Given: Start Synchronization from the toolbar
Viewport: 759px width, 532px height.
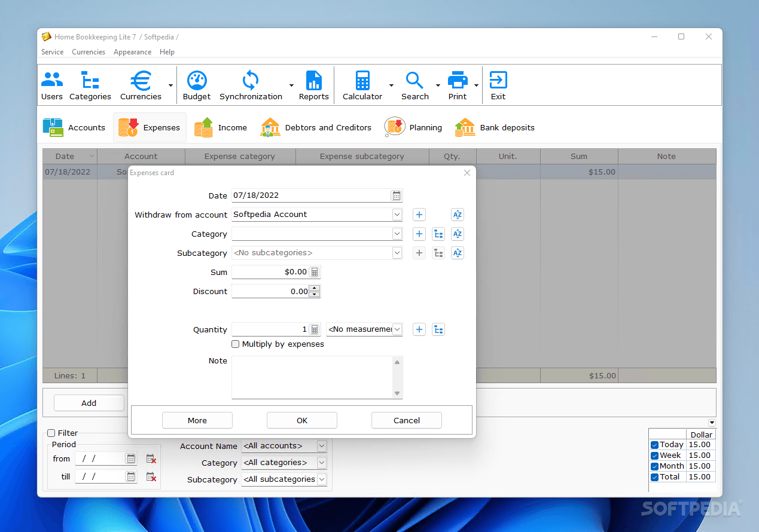Looking at the screenshot, I should (251, 85).
